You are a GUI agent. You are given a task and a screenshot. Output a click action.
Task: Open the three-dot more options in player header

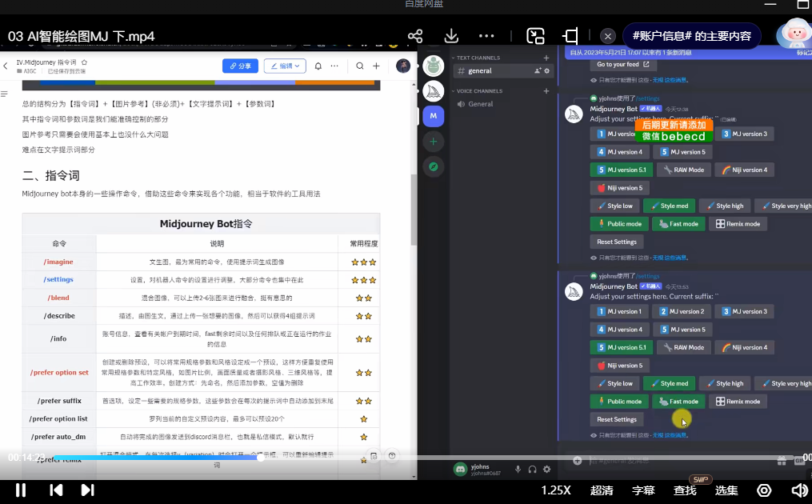[486, 36]
